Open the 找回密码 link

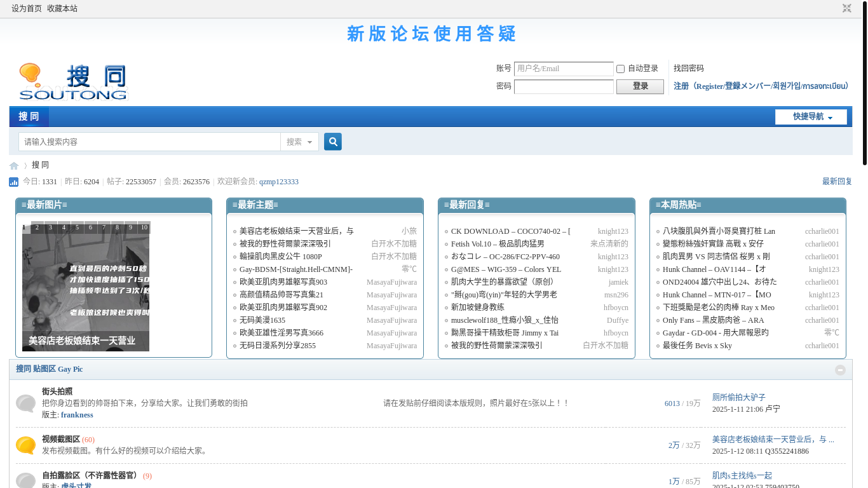point(688,69)
